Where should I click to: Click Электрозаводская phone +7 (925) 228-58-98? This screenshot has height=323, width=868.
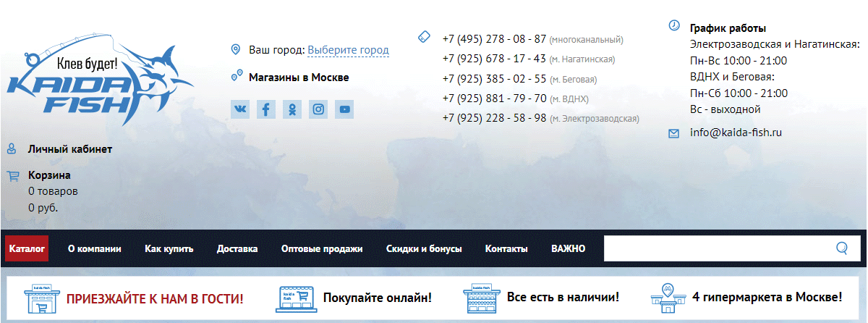click(x=495, y=118)
